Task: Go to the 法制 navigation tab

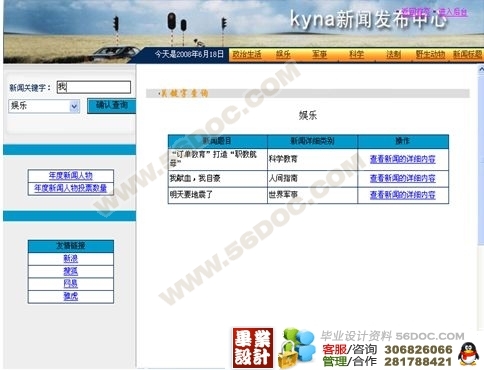Action: point(393,54)
